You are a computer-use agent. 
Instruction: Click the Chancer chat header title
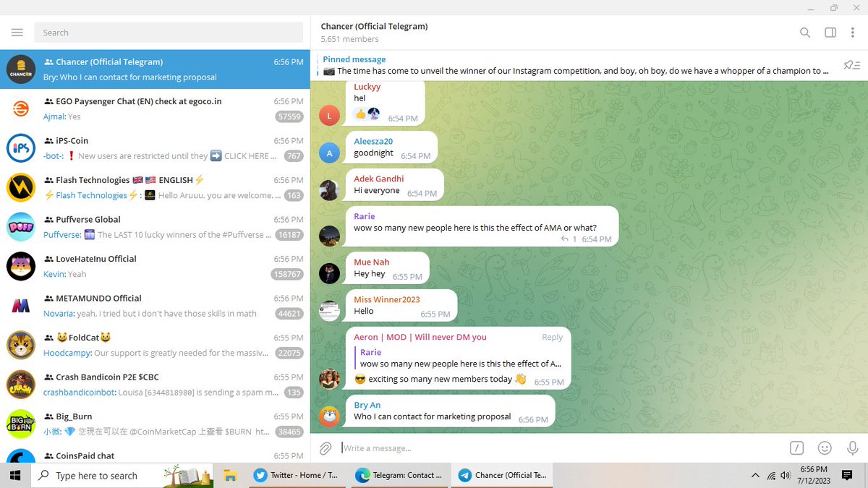pyautogui.click(x=374, y=26)
